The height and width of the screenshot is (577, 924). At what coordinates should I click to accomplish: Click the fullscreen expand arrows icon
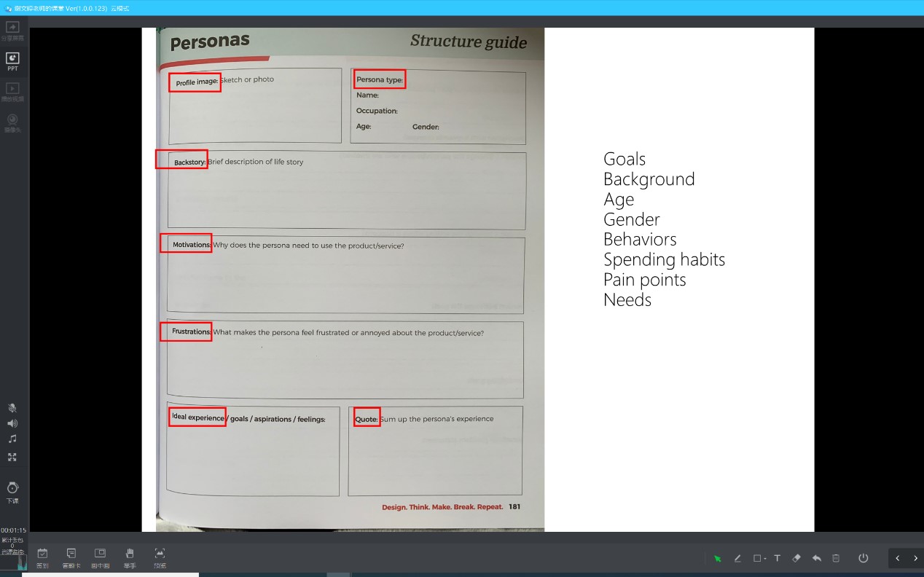(12, 458)
